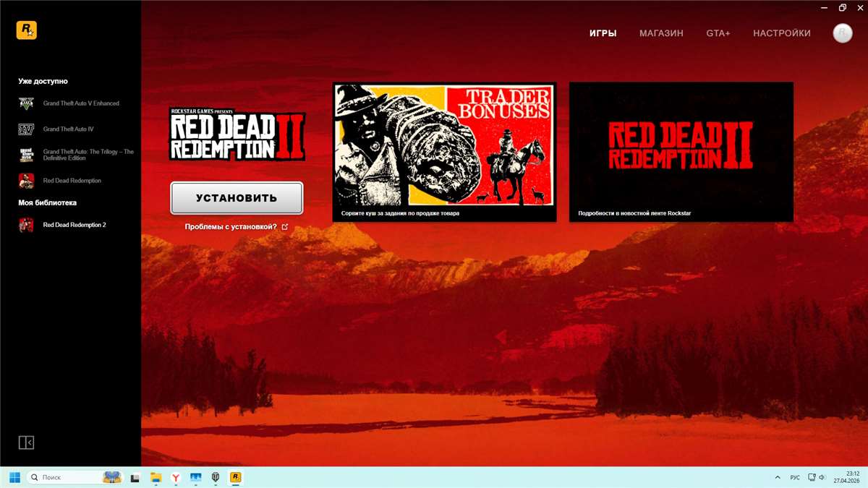Image resolution: width=868 pixels, height=488 pixels.
Task: Open Yandex Browser from the taskbar
Action: pos(175,478)
